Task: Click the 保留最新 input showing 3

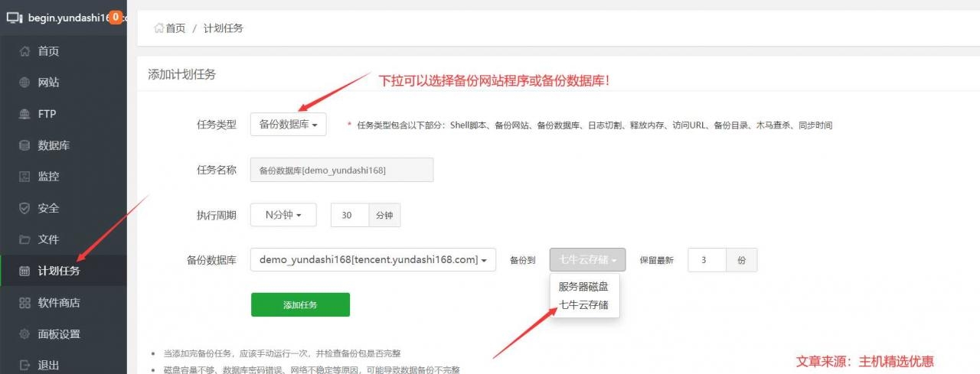Action: click(707, 260)
